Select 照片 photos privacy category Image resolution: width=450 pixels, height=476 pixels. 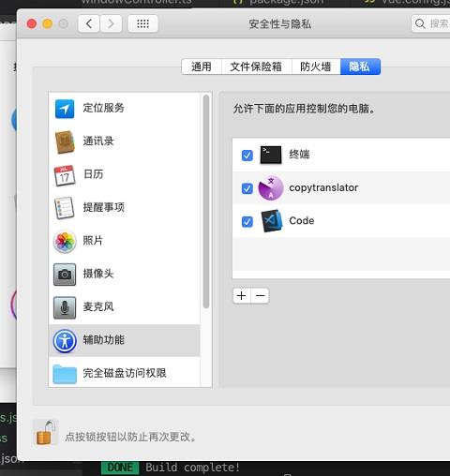click(125, 241)
